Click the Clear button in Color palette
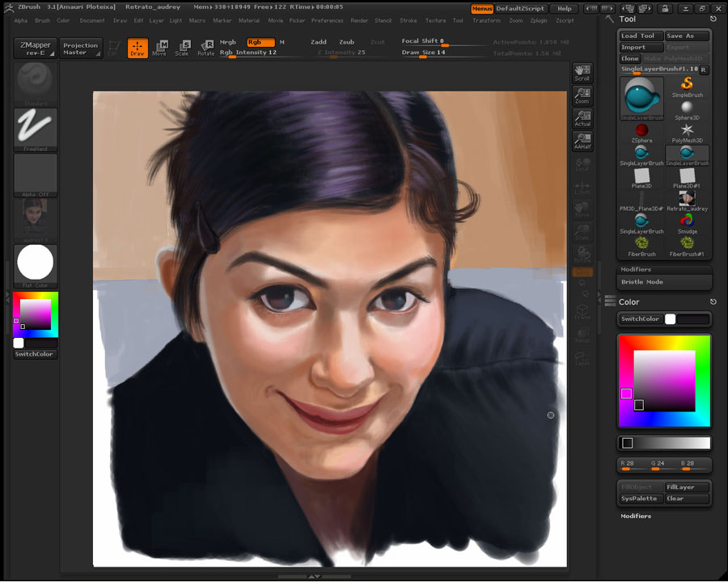 [687, 499]
